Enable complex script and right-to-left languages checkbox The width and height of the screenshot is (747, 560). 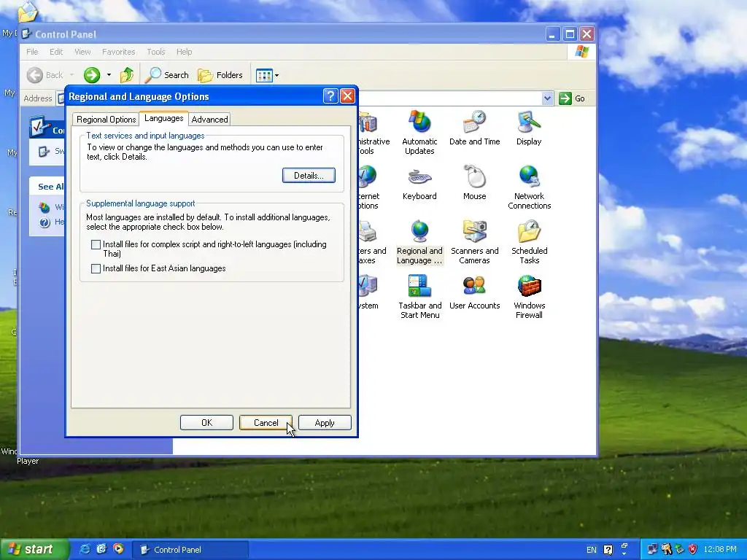click(96, 244)
